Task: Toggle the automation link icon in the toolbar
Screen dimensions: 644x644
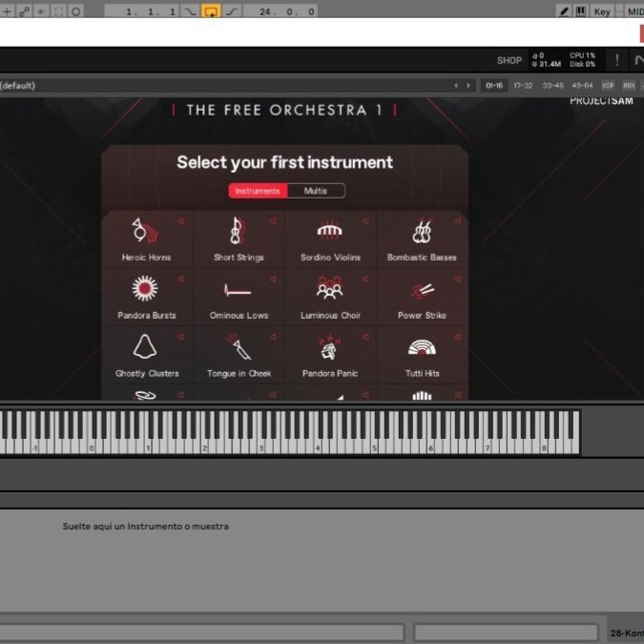Action: (24, 11)
